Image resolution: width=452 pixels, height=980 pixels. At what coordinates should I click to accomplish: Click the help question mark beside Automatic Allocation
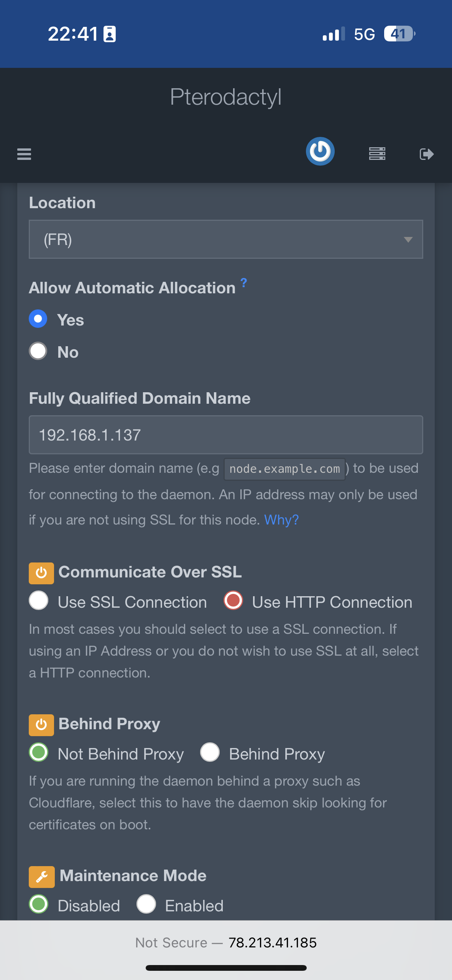(x=244, y=283)
